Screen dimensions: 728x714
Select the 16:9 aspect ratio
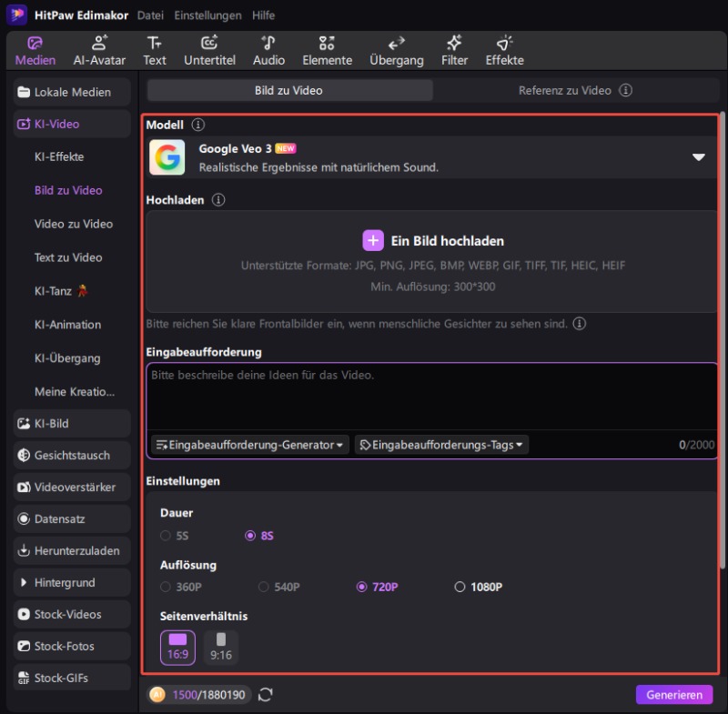pyautogui.click(x=177, y=648)
